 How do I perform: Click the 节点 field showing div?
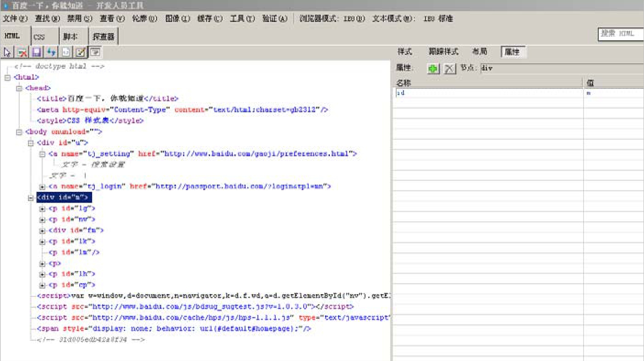[562, 68]
